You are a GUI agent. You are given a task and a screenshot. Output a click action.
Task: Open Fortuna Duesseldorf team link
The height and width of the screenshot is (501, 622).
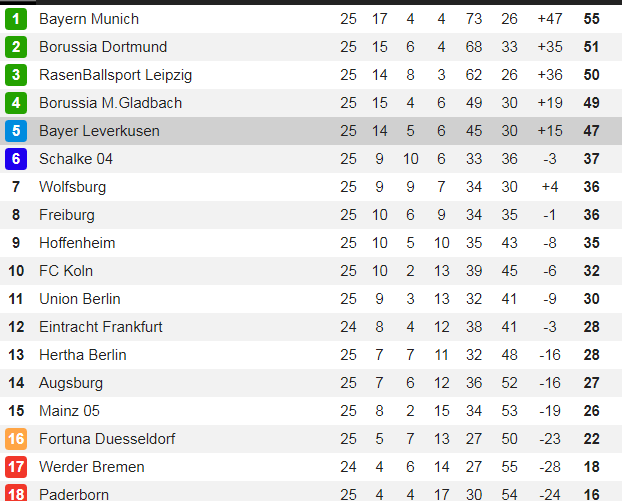[109, 439]
